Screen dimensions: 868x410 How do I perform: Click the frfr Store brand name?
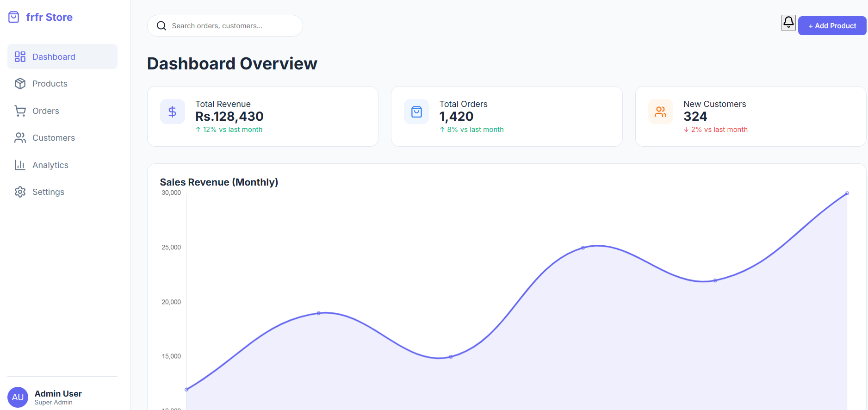coord(50,17)
